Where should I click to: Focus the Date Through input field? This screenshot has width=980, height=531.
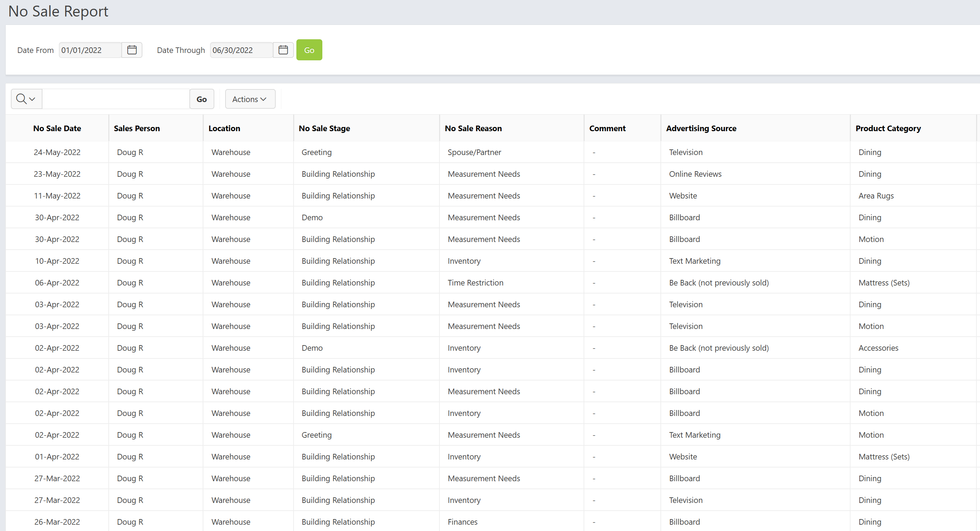(242, 50)
